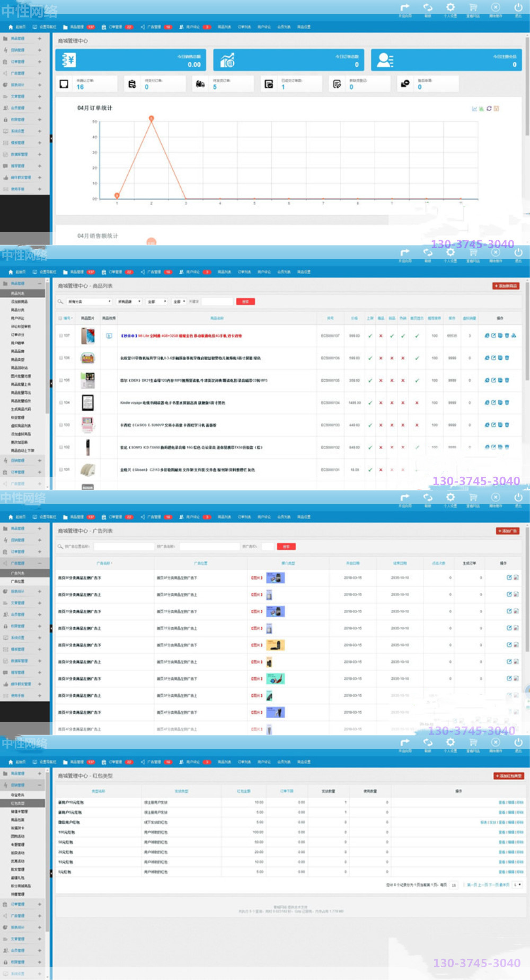This screenshot has height=980, width=530.
Task: Click the power icon atop the 红包类型 screen
Action: [518, 742]
